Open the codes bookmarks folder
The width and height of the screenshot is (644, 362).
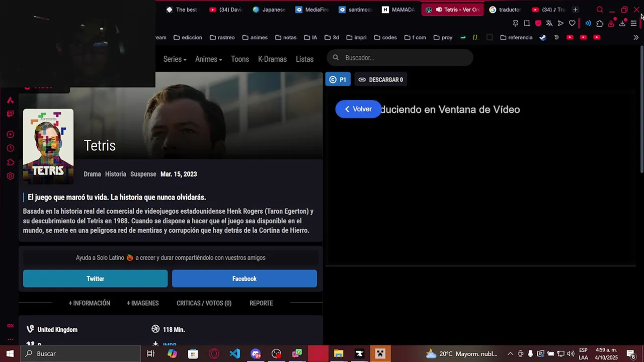tap(385, 37)
